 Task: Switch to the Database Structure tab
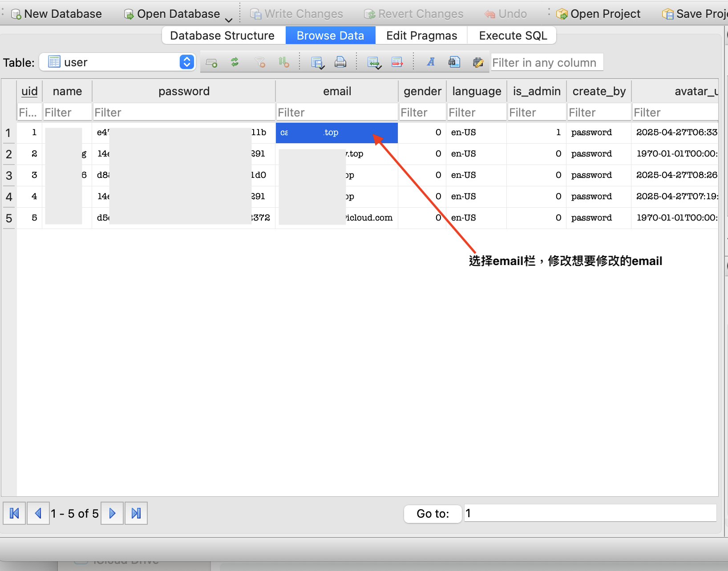coord(222,35)
